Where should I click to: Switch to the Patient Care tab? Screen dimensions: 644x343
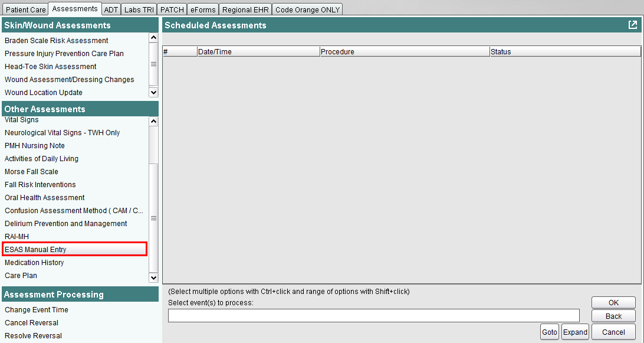point(25,10)
